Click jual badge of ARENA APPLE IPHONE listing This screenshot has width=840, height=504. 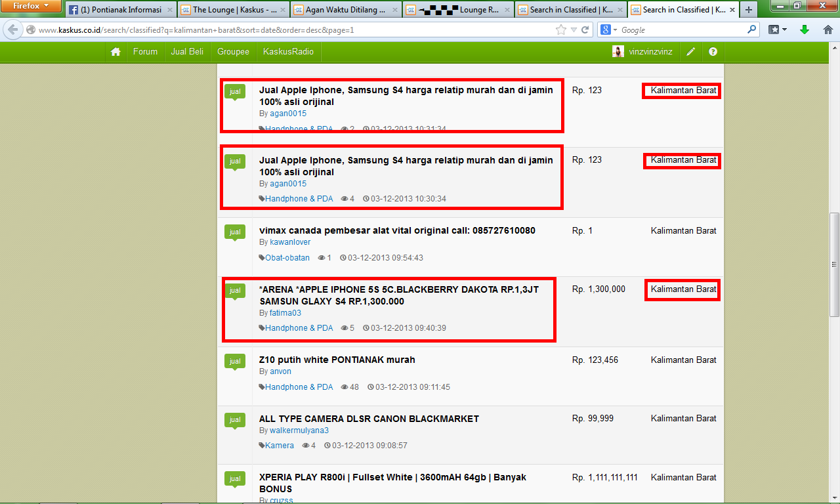pyautogui.click(x=235, y=291)
